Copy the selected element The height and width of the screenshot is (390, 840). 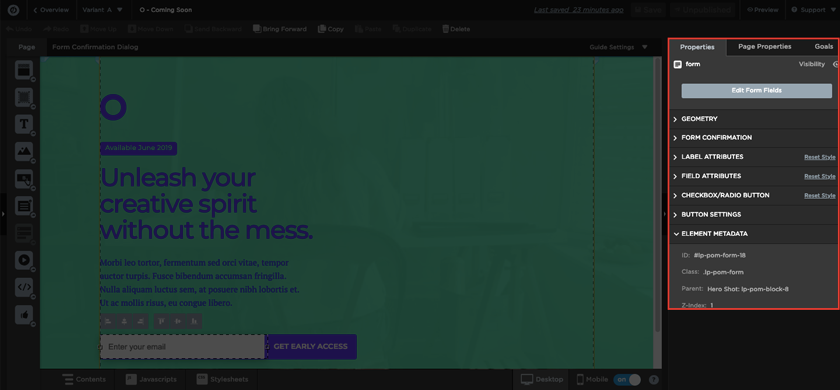[x=331, y=29]
